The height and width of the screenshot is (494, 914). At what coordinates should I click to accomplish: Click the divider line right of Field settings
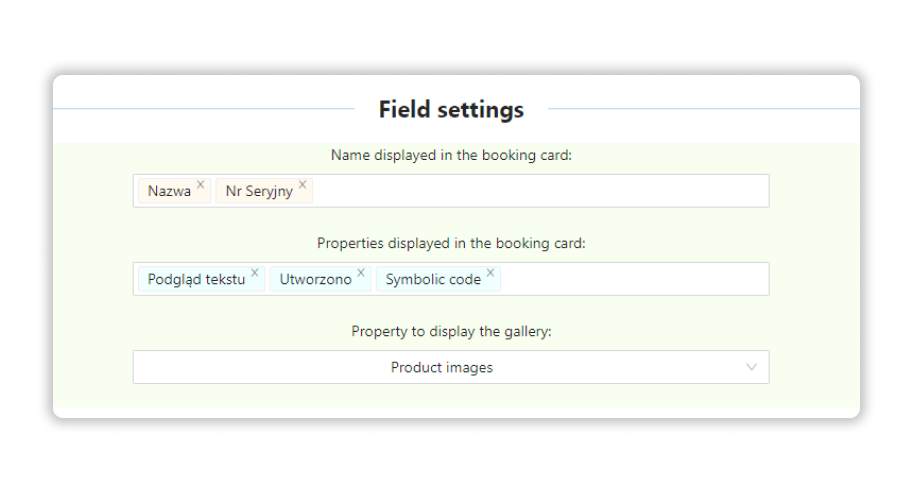pos(704,108)
